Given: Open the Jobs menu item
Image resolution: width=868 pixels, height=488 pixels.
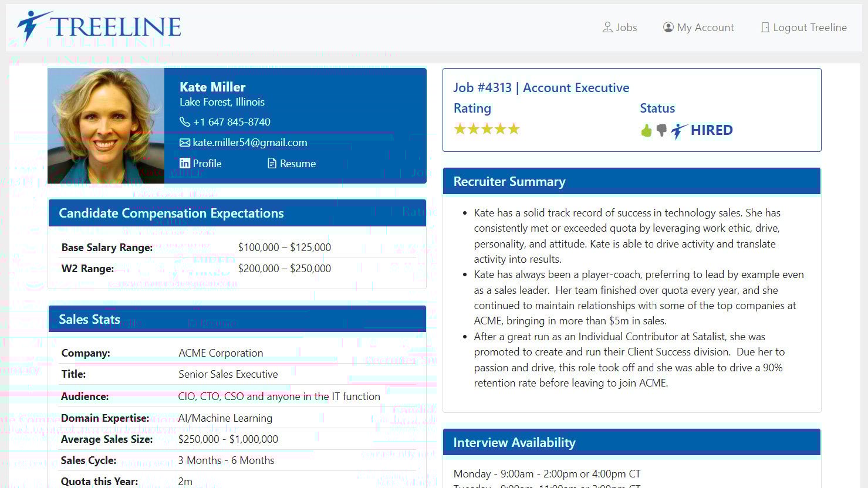Looking at the screenshot, I should coord(620,28).
